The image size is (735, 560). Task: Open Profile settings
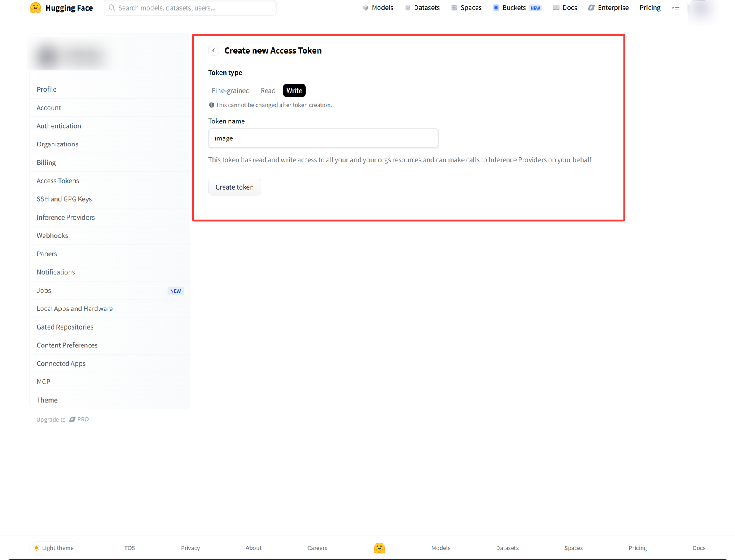pyautogui.click(x=110, y=89)
